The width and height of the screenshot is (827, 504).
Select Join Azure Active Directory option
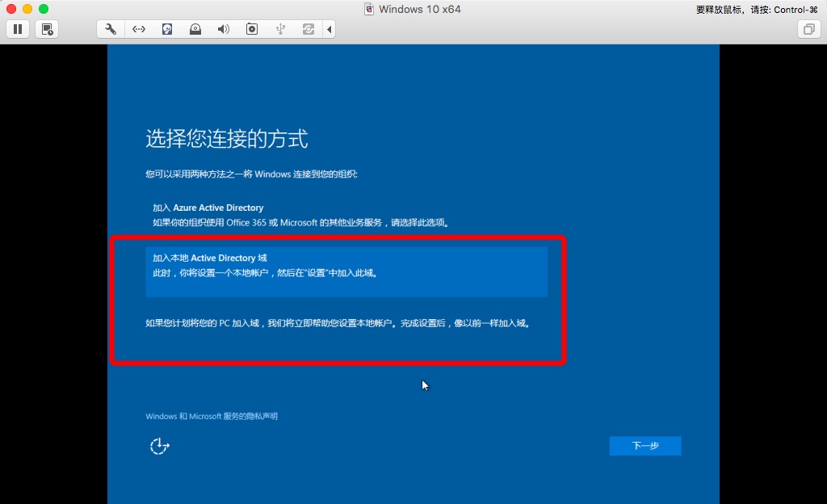coord(346,215)
